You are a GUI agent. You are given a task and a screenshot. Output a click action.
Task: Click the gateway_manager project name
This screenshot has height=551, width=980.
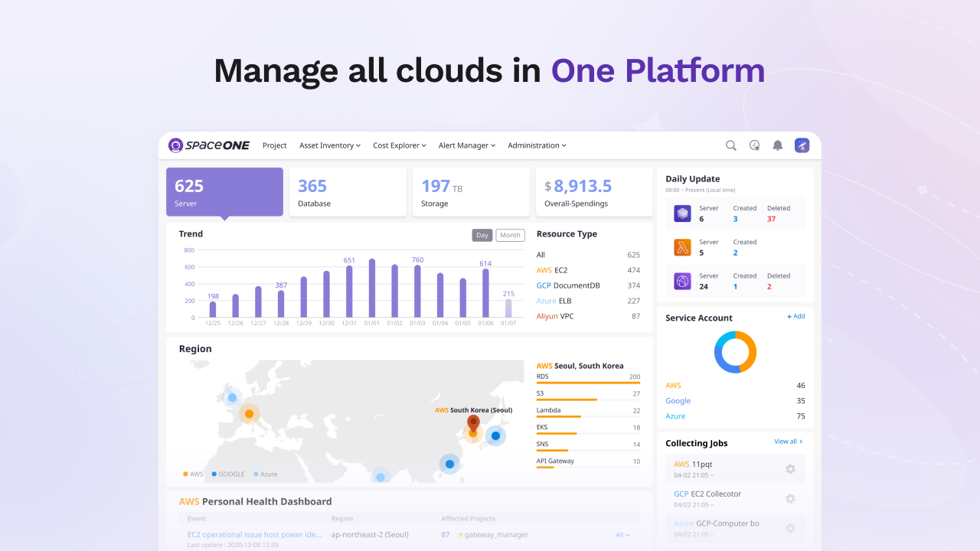pyautogui.click(x=496, y=535)
